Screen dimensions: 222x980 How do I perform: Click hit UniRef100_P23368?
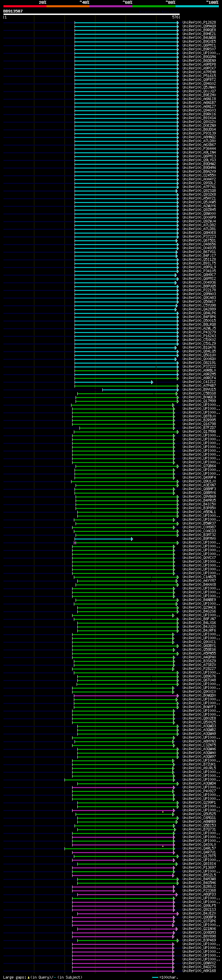point(199,891)
